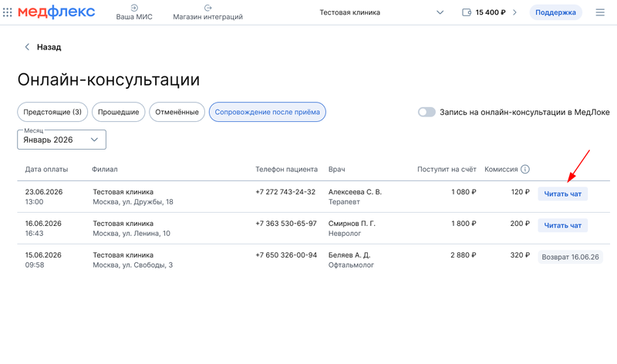Viewport: 617px width, 364px height.
Task: Click the 15 400 ₽ balance amount
Action: tap(491, 12)
